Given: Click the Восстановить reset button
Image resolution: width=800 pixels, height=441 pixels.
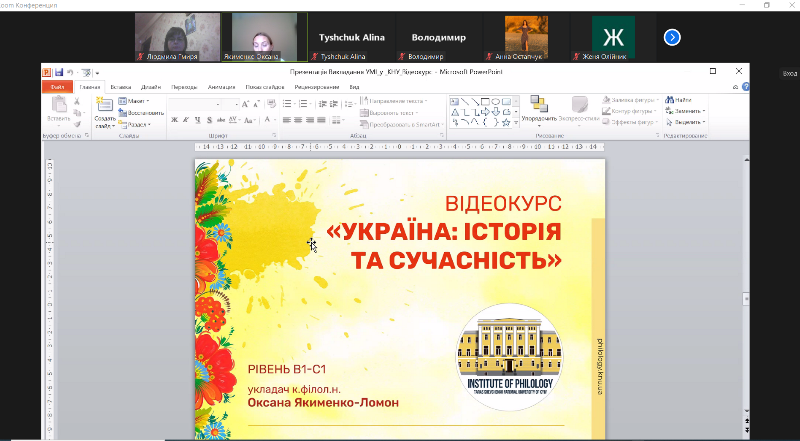Looking at the screenshot, I should pos(141,113).
